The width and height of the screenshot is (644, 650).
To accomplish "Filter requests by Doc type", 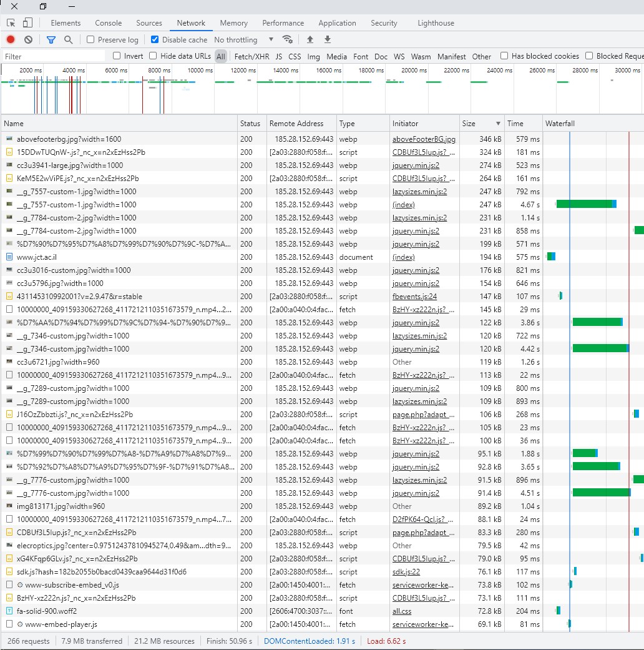I will point(381,56).
